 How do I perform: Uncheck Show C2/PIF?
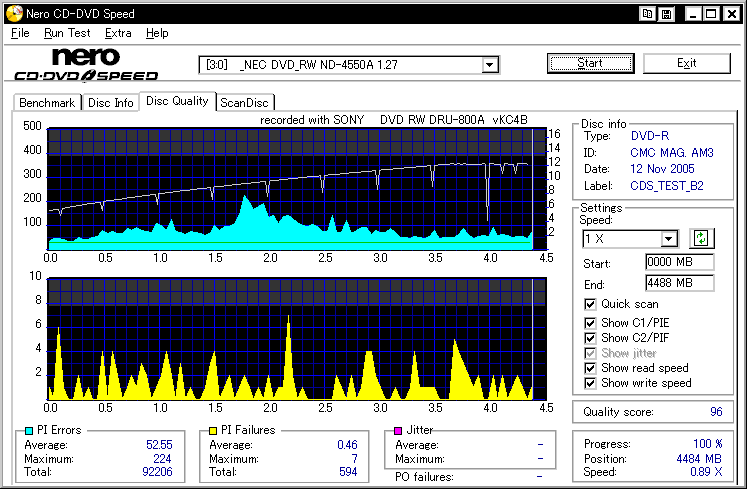[x=590, y=338]
